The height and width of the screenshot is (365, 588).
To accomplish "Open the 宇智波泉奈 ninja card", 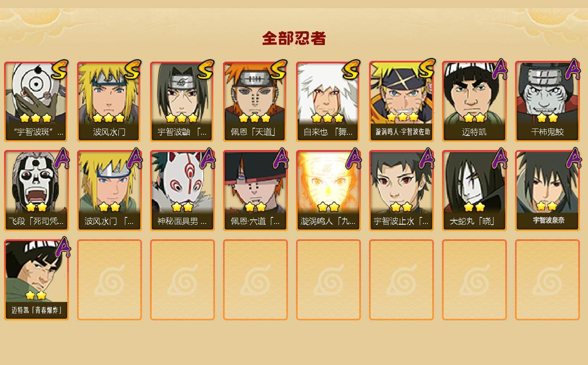I will pos(547,191).
